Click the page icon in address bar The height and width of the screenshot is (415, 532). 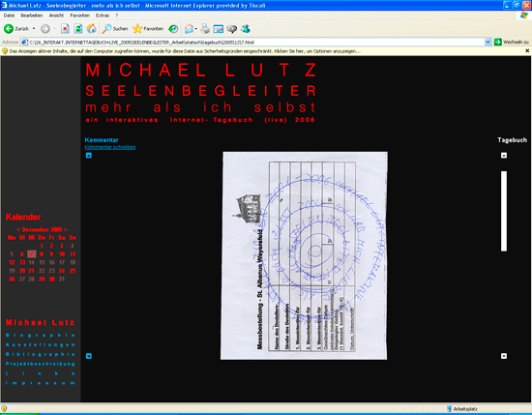coord(24,42)
